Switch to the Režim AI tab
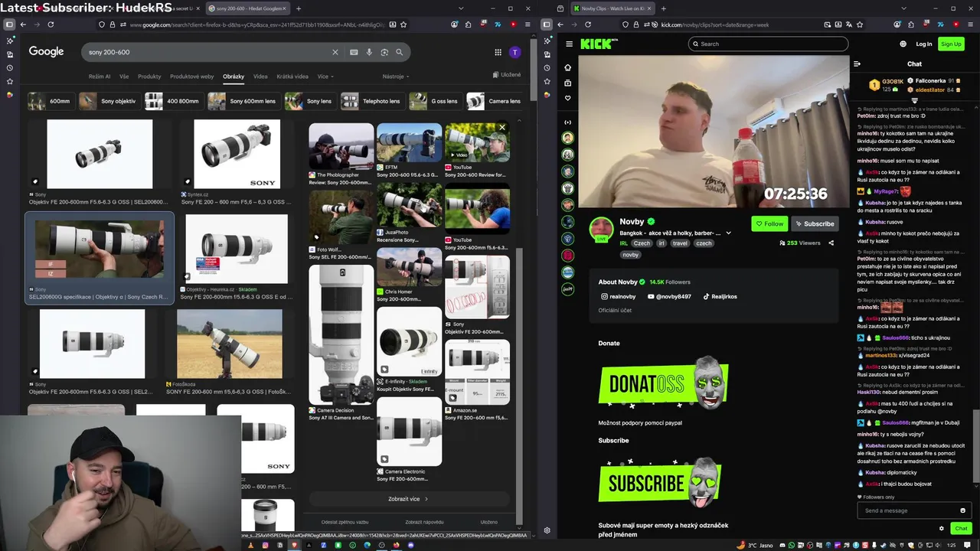The width and height of the screenshot is (980, 551). 100,77
